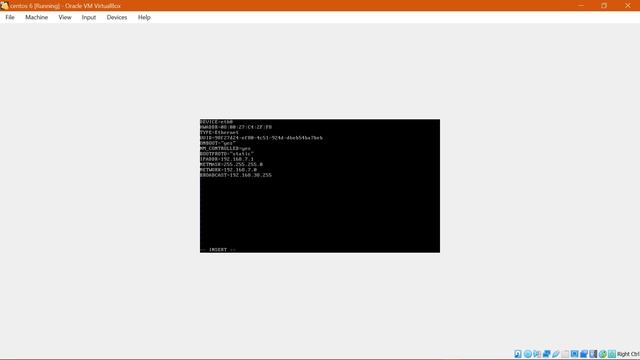This screenshot has height=360, width=640.
Task: Click the NETMASK=255.255.255.0 line
Action: click(231, 164)
